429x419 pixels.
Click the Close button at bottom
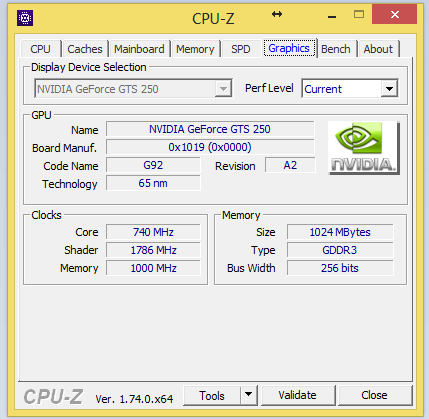[375, 395]
